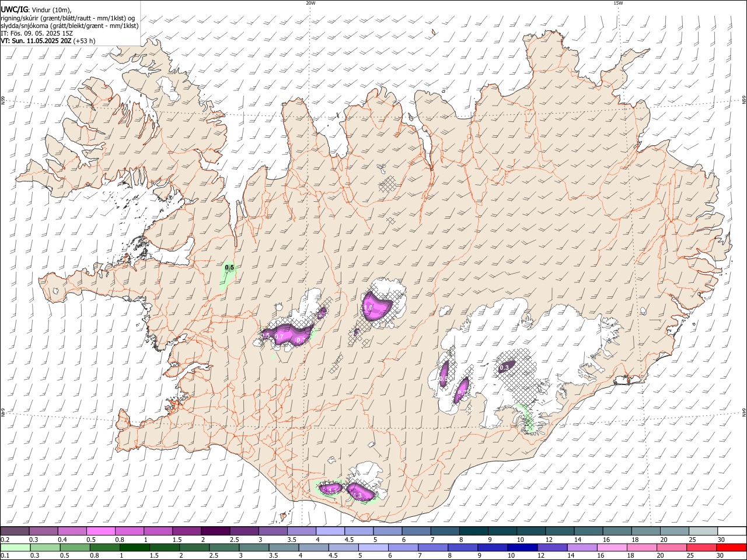The height and width of the screenshot is (560, 747).
Task: Click the light grey 25–30 swatch in top legend row
Action: [x=703, y=531]
